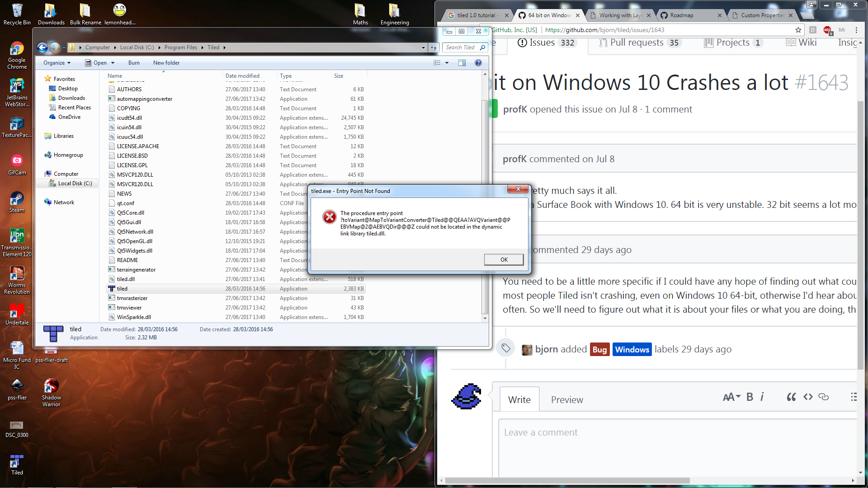Open the change view dropdown arrow
This screenshot has height=488, width=868.
(x=447, y=63)
